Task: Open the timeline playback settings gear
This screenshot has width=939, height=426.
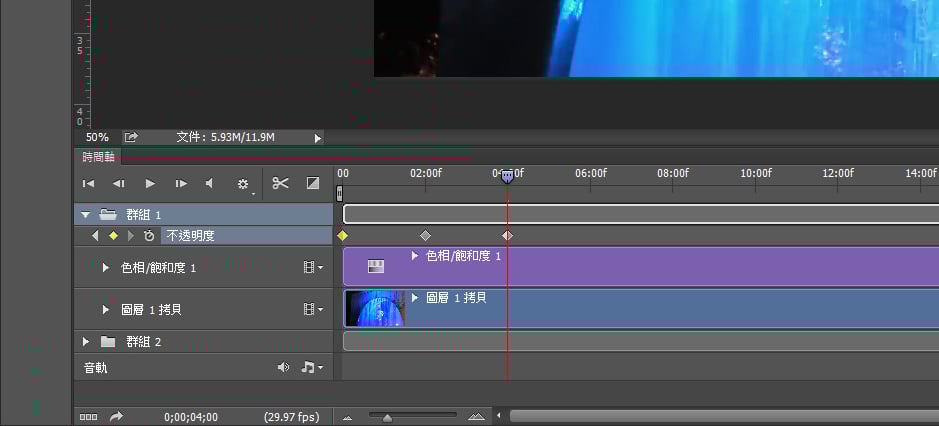Action: point(243,184)
